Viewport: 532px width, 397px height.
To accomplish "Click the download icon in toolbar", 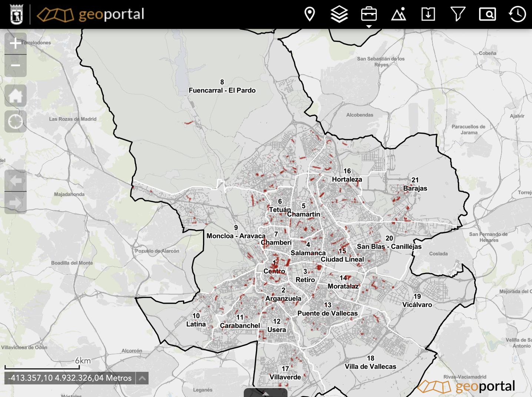I will coord(428,14).
